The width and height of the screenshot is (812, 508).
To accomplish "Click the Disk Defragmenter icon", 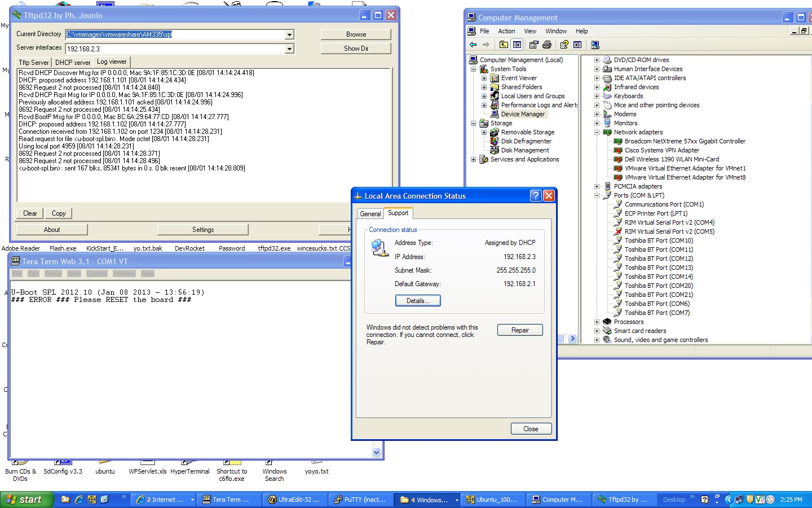I will (495, 141).
